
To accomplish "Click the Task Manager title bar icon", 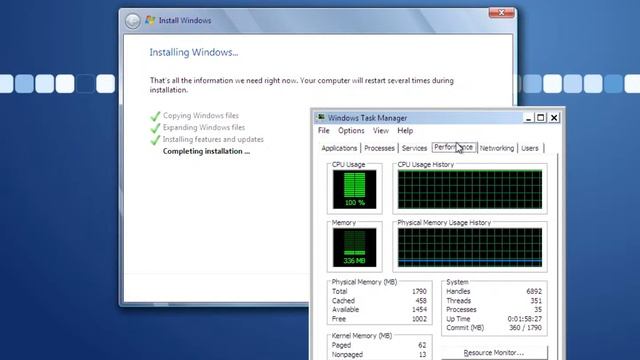I will (x=321, y=118).
